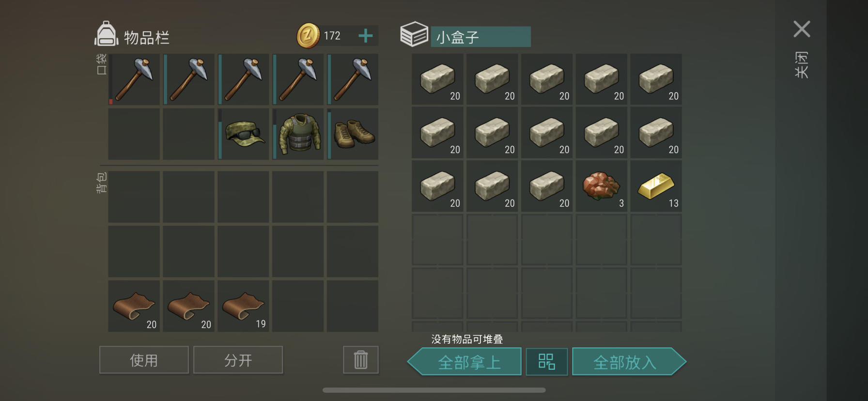Select the damaged pickaxe with red durability

coord(134,79)
